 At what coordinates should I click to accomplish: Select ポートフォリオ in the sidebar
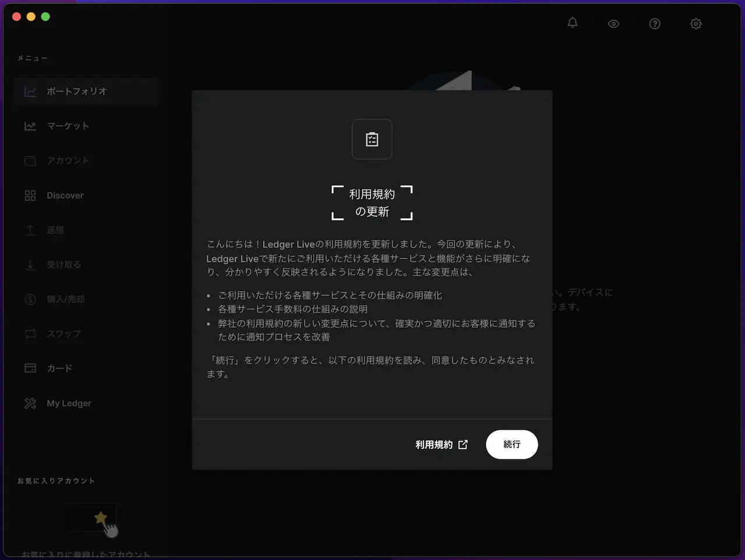tap(86, 91)
